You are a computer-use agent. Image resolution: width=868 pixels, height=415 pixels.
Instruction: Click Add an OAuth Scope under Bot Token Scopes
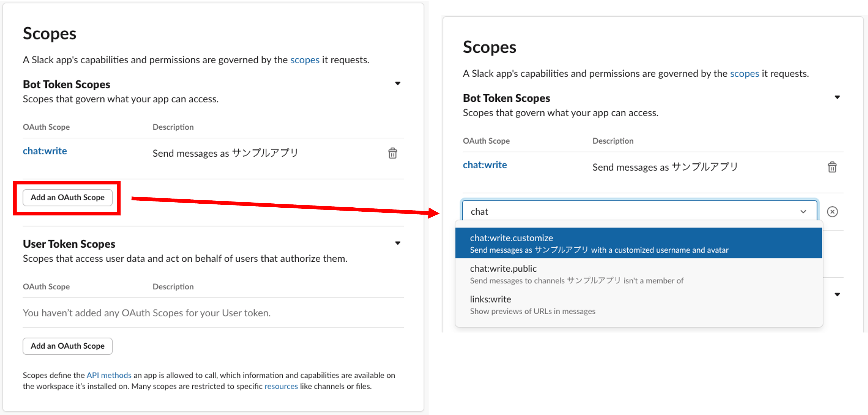point(67,197)
